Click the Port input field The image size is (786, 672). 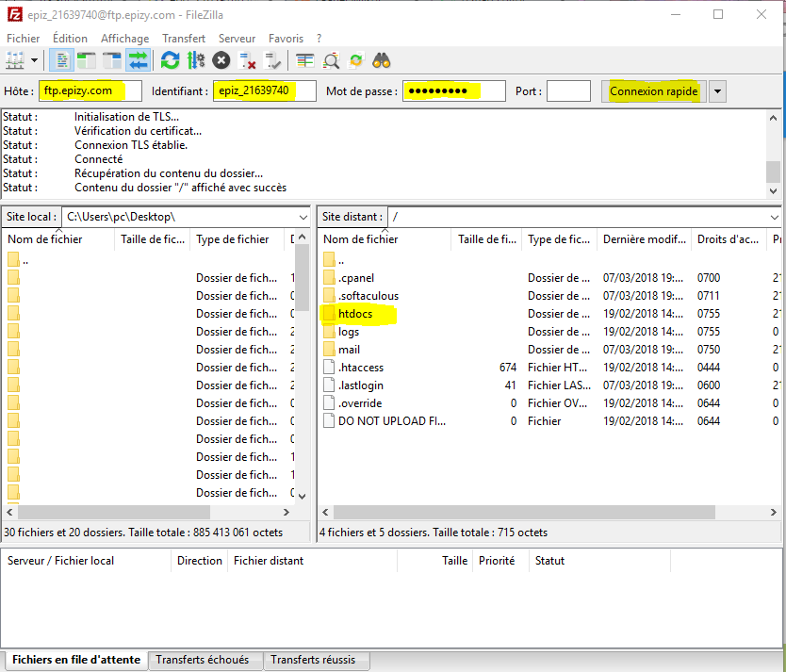pos(568,91)
